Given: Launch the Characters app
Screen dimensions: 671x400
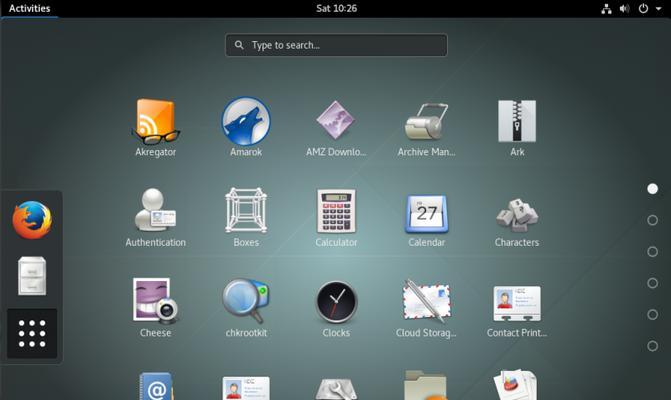Looking at the screenshot, I should click(517, 216).
